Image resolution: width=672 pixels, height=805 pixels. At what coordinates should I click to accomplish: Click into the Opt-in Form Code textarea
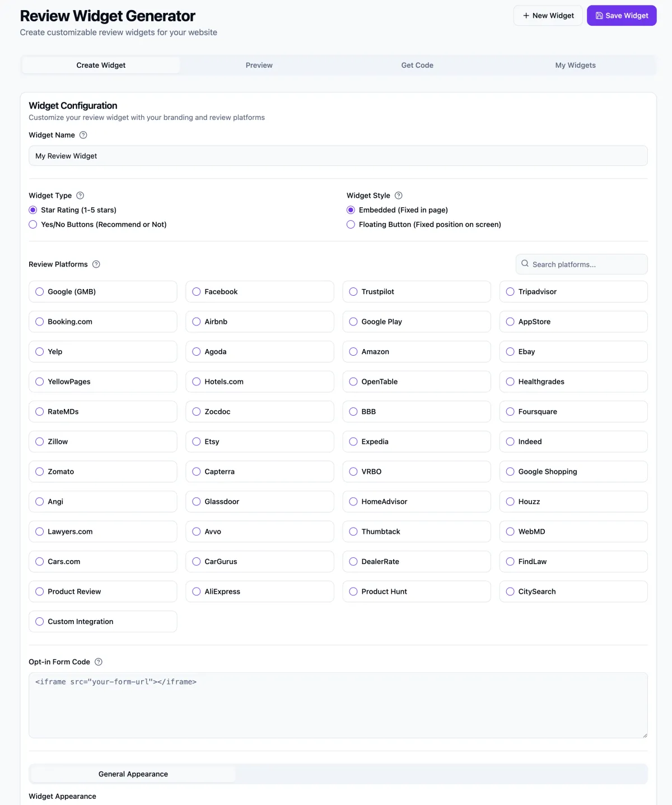point(338,705)
